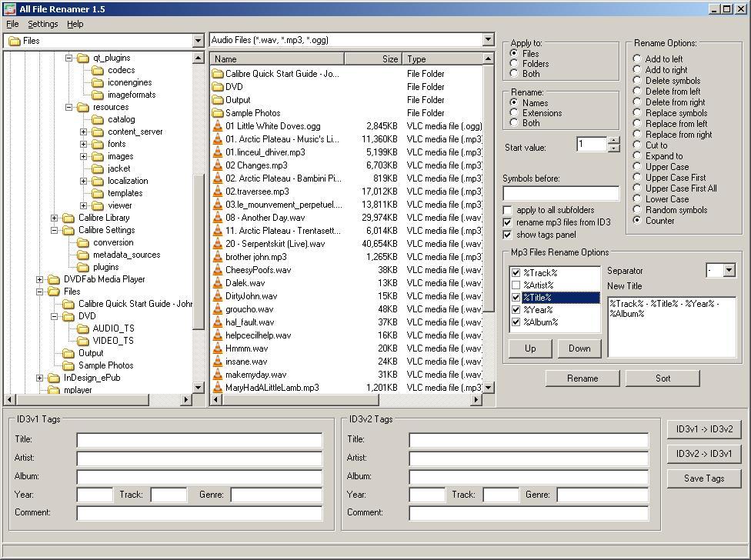751x560 pixels.
Task: Click the folder icon of codecs in tree
Action: tap(98, 70)
